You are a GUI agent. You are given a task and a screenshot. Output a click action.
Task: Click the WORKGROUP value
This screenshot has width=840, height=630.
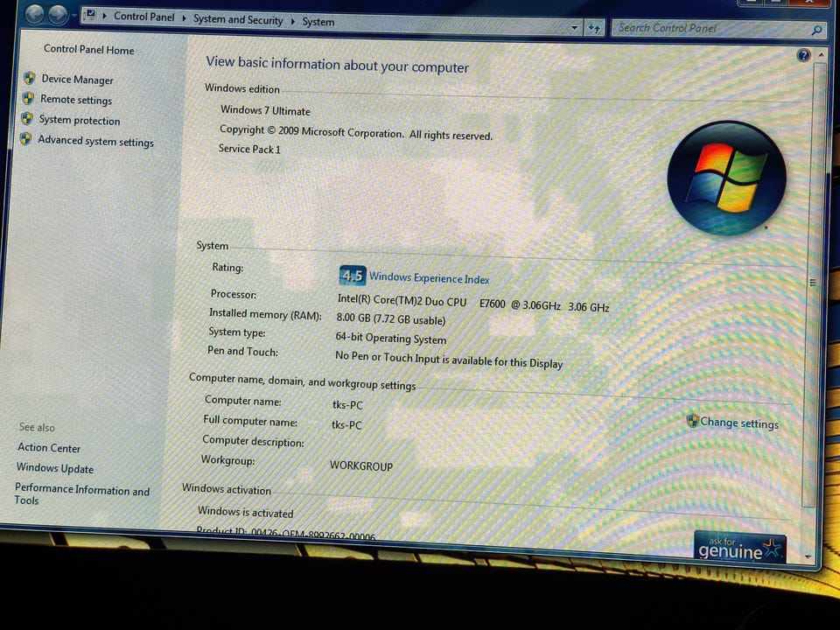pyautogui.click(x=361, y=465)
